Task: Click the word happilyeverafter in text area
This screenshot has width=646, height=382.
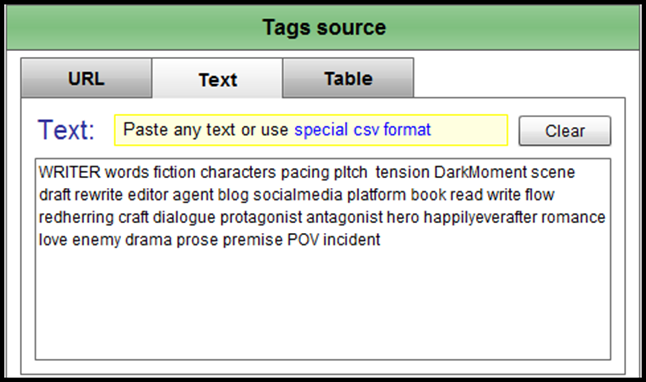Action: 480,218
